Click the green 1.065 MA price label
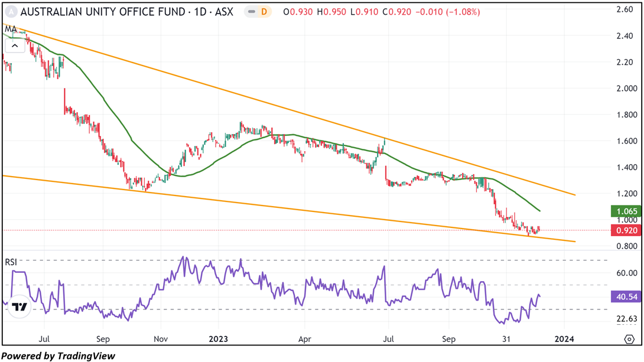The height and width of the screenshot is (362, 644). coord(626,211)
